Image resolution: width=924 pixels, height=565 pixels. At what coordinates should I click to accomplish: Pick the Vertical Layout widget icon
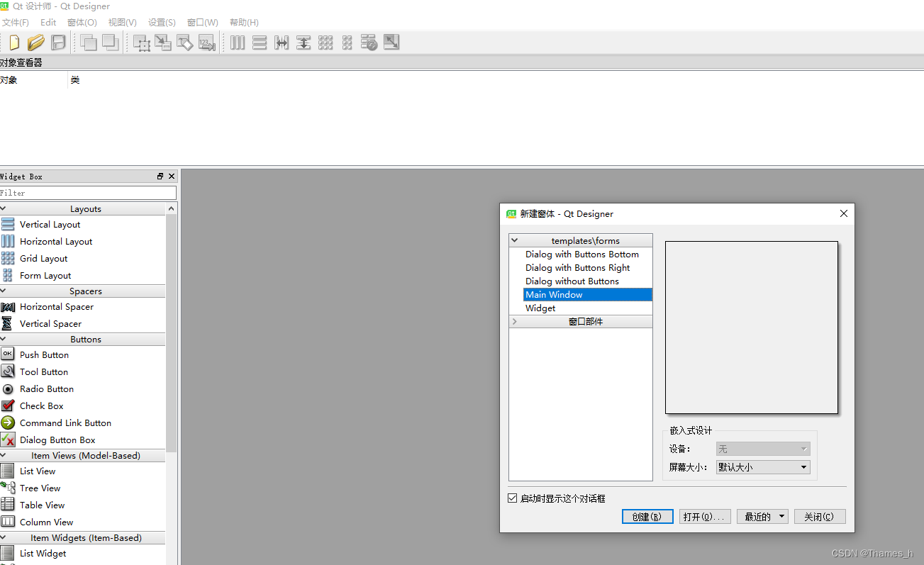point(8,224)
